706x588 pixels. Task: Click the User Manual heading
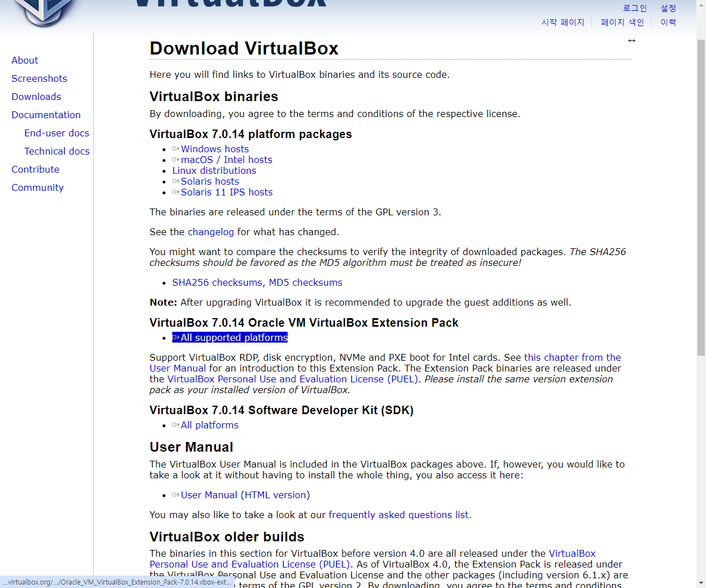(192, 447)
